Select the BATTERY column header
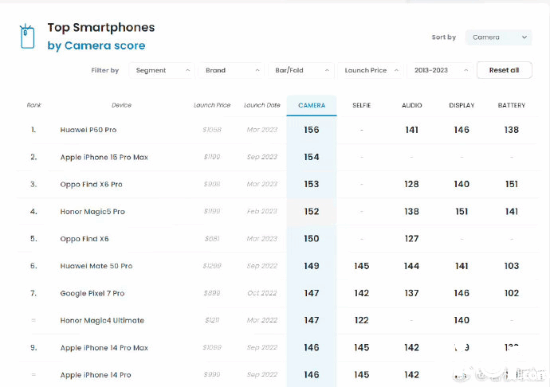 (x=511, y=105)
